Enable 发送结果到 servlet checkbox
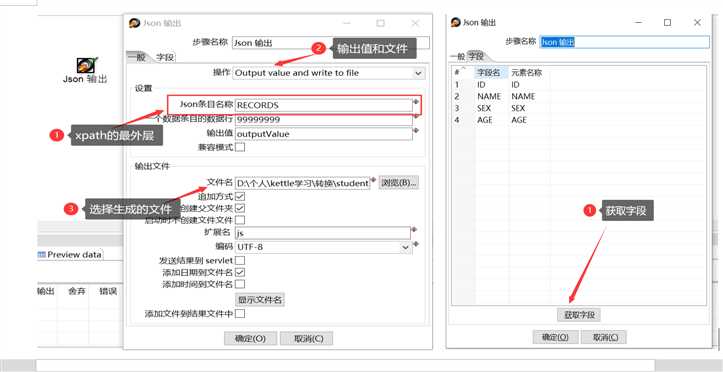723x372 pixels. click(240, 261)
